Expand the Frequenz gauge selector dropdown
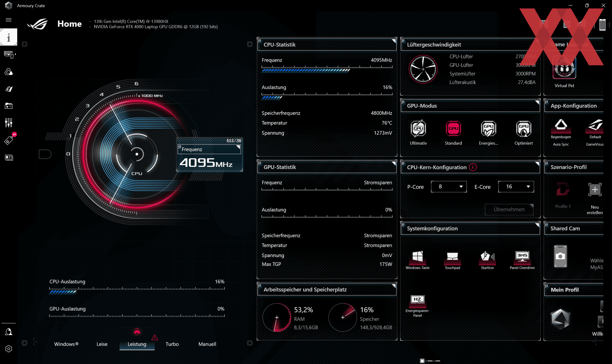Image resolution: width=612 pixels, height=364 pixels. 209,149
